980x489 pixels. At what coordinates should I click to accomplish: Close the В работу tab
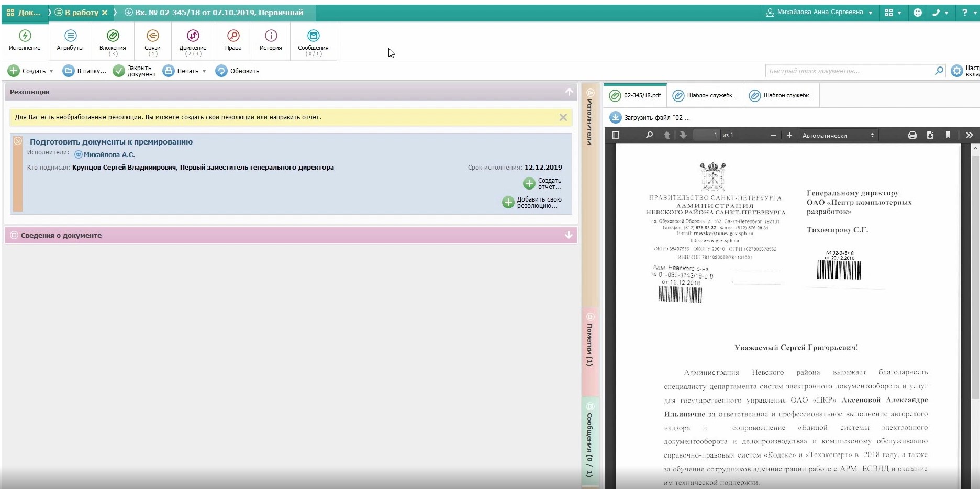[105, 13]
